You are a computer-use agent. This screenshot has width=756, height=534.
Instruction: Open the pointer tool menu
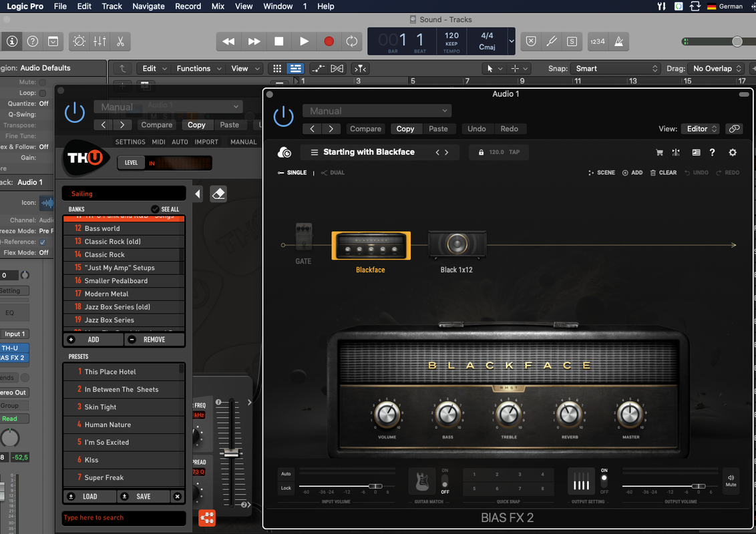click(494, 69)
